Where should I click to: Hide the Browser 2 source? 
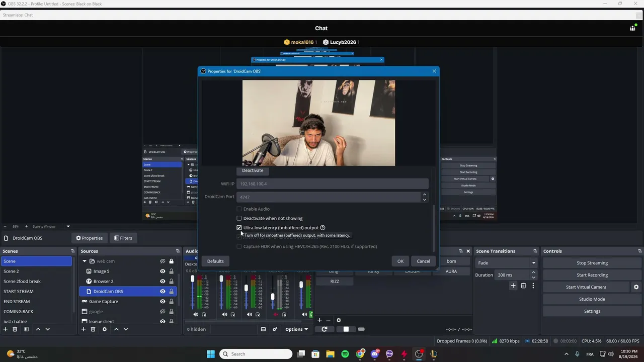tap(163, 282)
